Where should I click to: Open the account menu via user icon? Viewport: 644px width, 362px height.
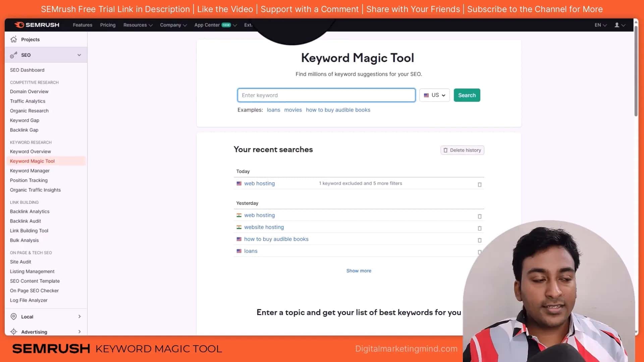(x=617, y=25)
